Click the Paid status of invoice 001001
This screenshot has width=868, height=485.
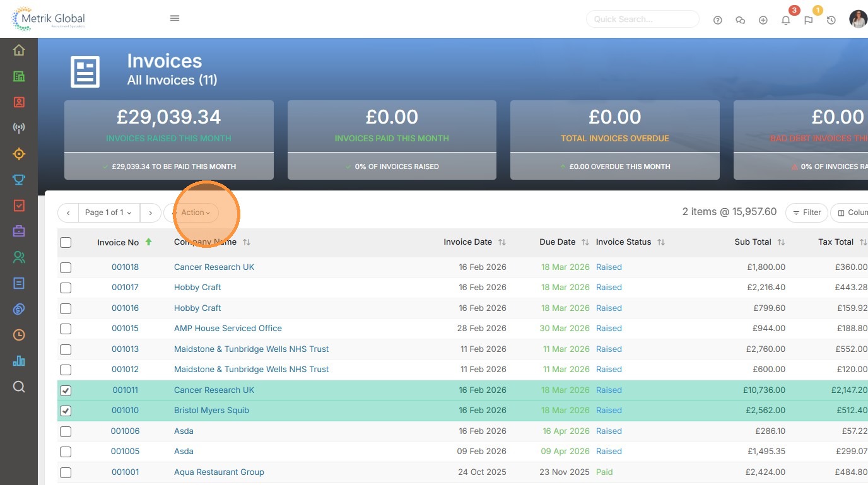[604, 472]
